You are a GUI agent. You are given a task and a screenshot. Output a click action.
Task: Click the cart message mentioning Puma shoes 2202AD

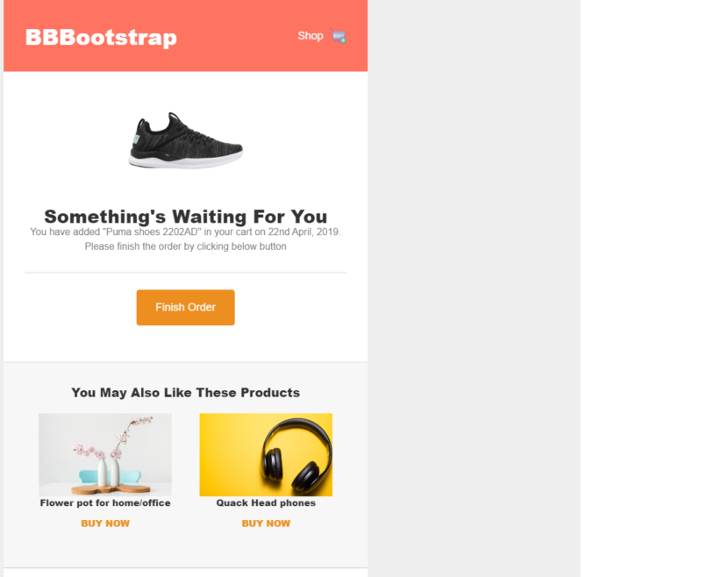[x=186, y=232]
